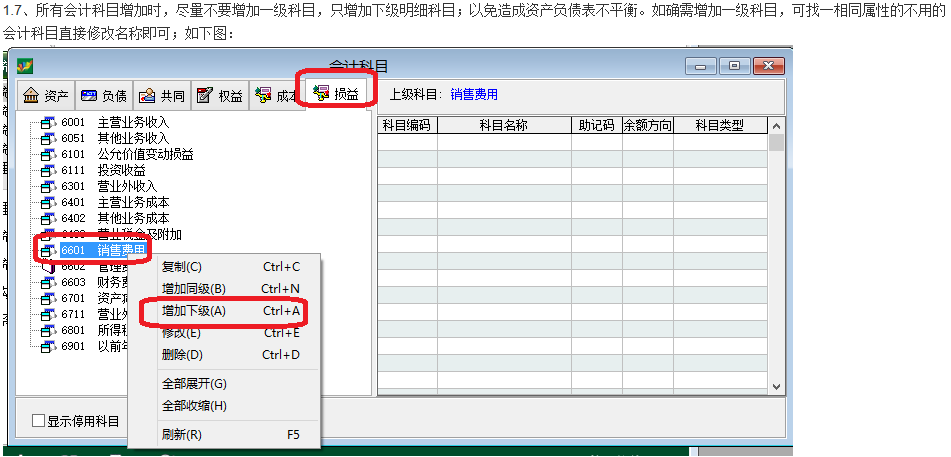Click the application icon in title bar
Viewport: 951px width, 457px height.
click(25, 66)
